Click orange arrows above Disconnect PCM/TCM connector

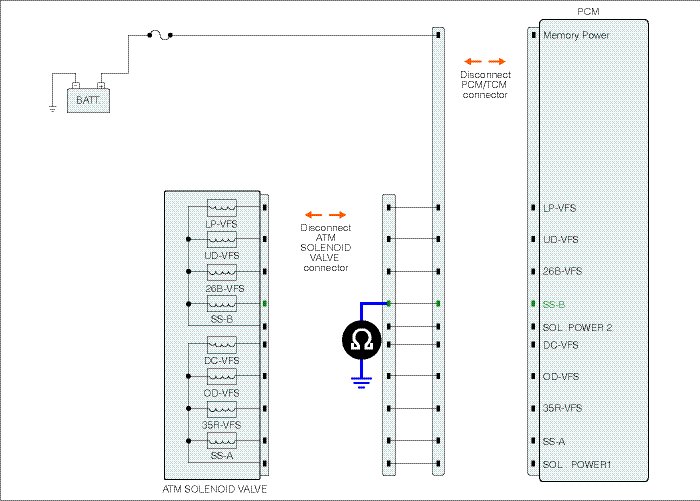pos(485,62)
